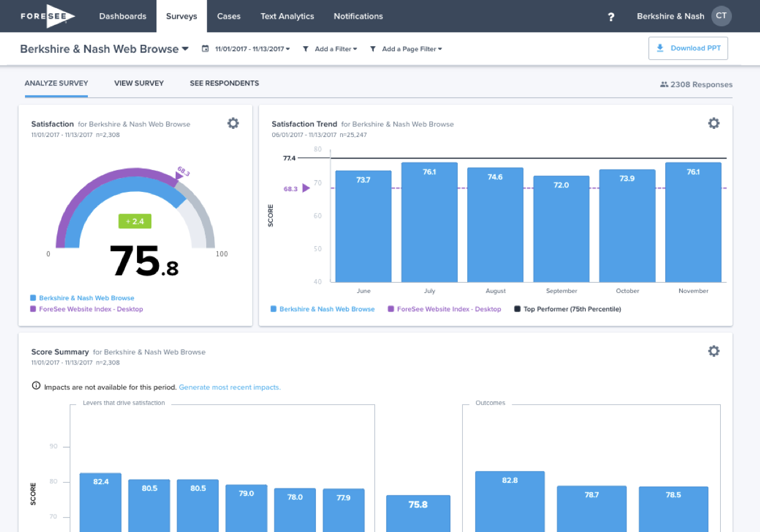Click the Add a Page Filter funnel icon
This screenshot has height=532, width=760.
coord(373,49)
